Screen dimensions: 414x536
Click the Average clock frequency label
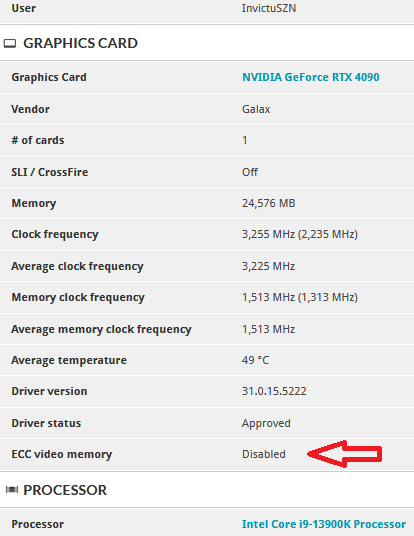tap(77, 266)
